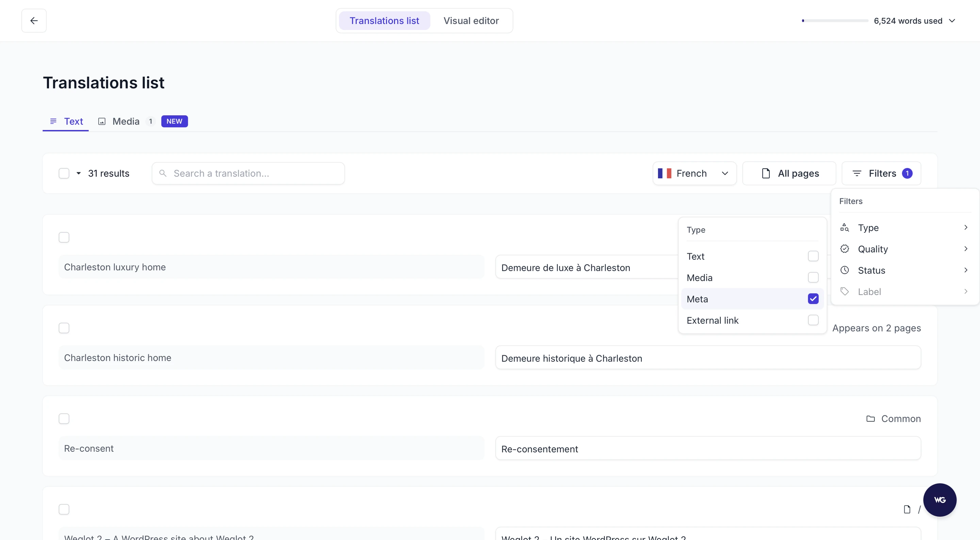Screen dimensions: 980x540
Task: Click the back arrow button
Action: click(x=34, y=20)
